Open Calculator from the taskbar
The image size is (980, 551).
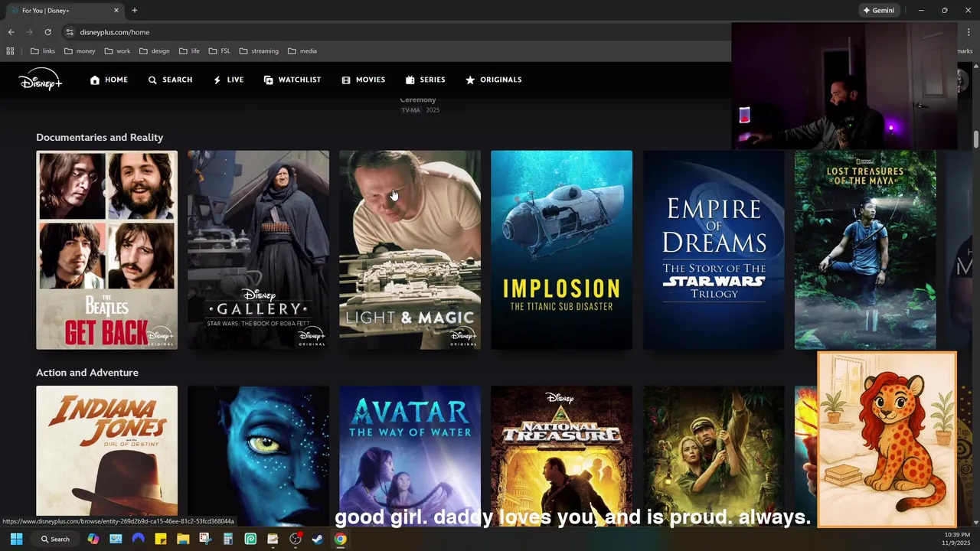point(228,539)
